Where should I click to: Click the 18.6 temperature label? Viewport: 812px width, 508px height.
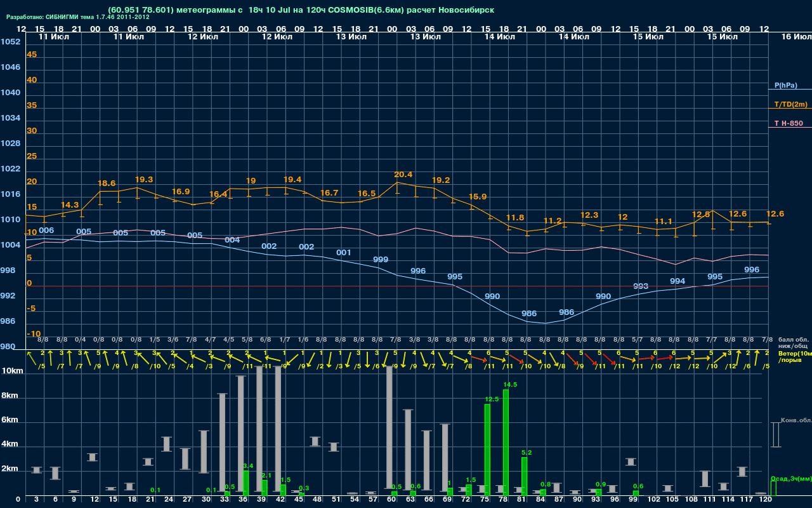107,184
